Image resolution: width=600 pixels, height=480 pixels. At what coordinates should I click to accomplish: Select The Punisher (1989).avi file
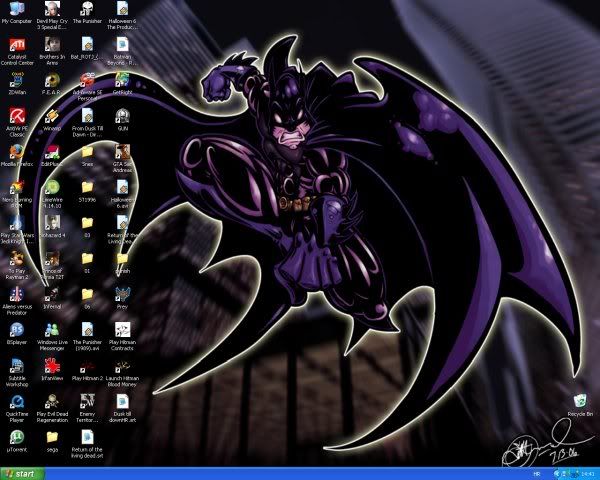pyautogui.click(x=87, y=337)
